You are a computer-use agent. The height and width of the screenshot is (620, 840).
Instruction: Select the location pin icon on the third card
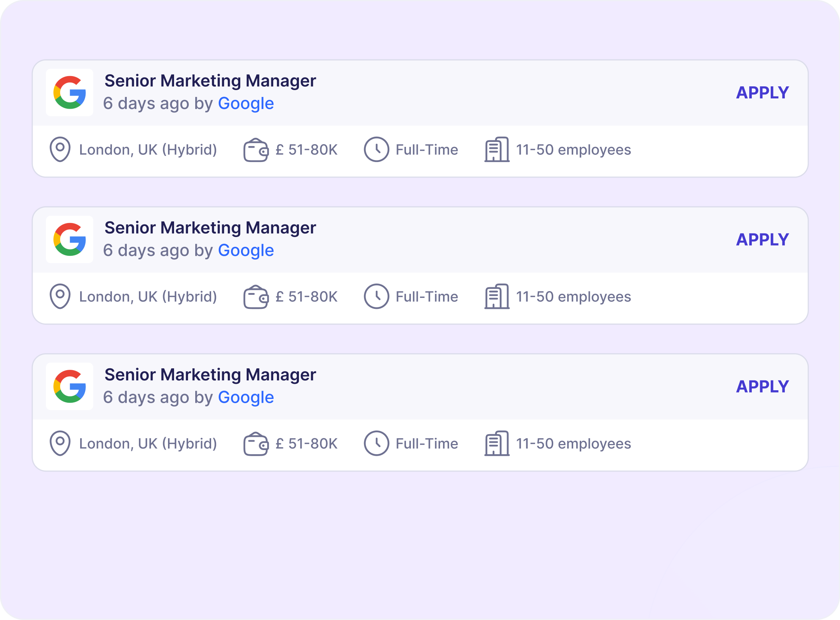61,443
